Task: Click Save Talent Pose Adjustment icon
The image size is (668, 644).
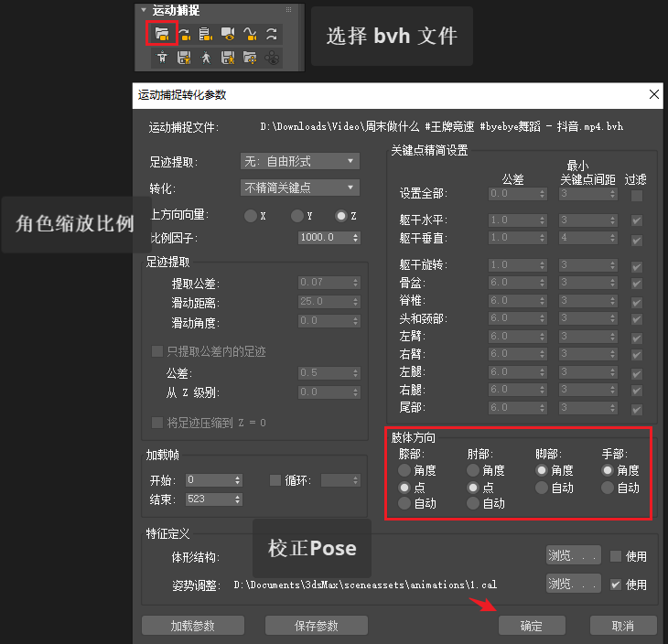Action: tap(228, 57)
